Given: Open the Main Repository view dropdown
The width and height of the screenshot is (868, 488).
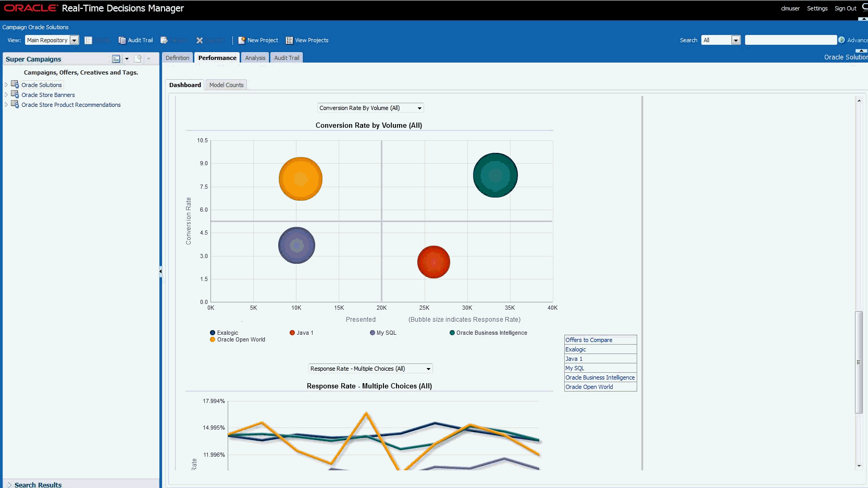Looking at the screenshot, I should [74, 41].
